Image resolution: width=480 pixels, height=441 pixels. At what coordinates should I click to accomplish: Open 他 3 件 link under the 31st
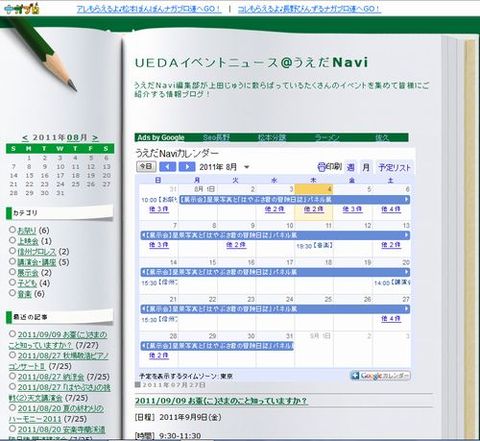pyautogui.click(x=159, y=209)
